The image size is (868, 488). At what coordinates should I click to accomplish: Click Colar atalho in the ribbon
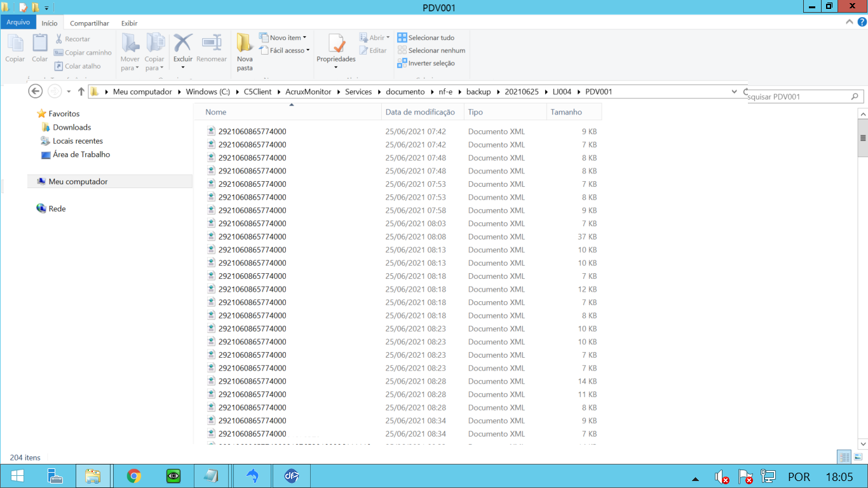click(78, 66)
